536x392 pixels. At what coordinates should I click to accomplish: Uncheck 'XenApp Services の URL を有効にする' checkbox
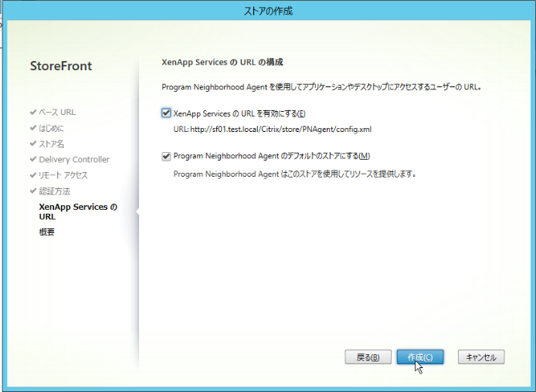[x=166, y=113]
